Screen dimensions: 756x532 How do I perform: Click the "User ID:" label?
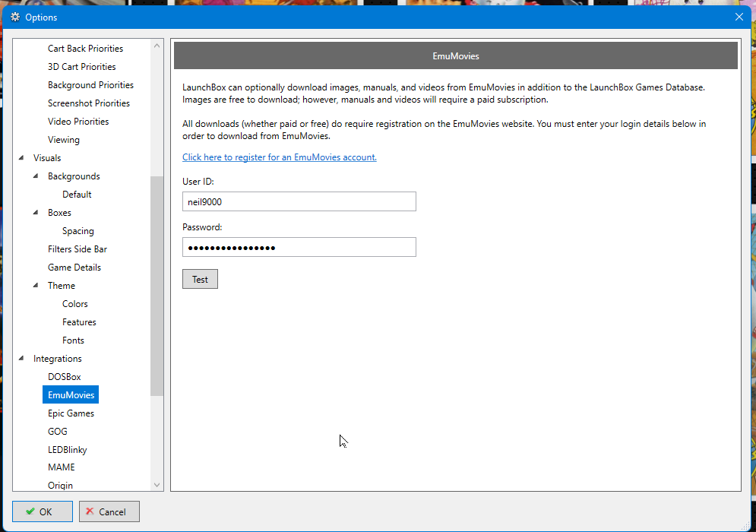198,182
